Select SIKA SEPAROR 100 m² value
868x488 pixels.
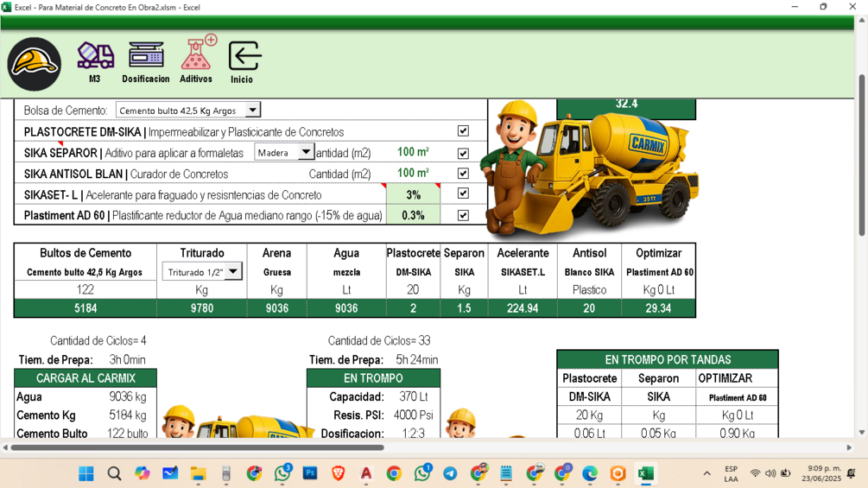(x=413, y=152)
